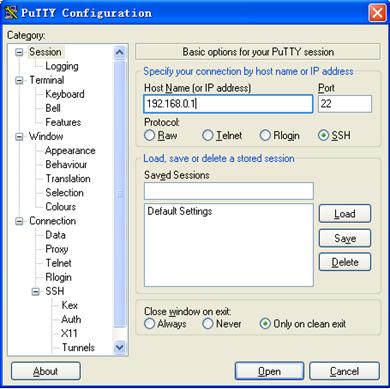Collapse the Window tree node
Viewport: 390px width, 389px height.
coord(19,137)
